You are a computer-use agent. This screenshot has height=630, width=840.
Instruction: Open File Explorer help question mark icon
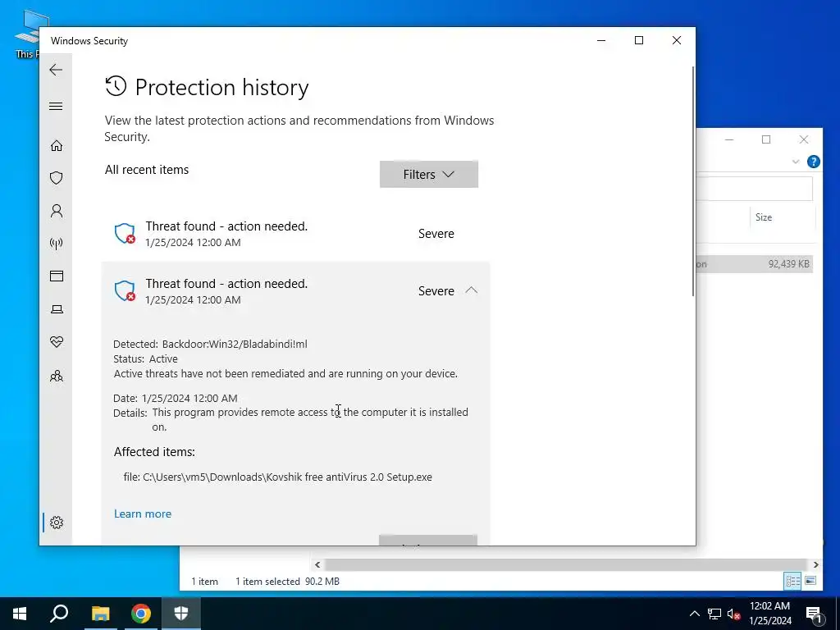pos(813,162)
